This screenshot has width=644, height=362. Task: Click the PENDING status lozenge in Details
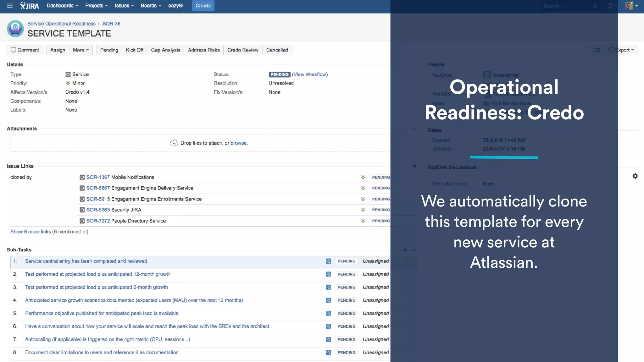point(279,74)
